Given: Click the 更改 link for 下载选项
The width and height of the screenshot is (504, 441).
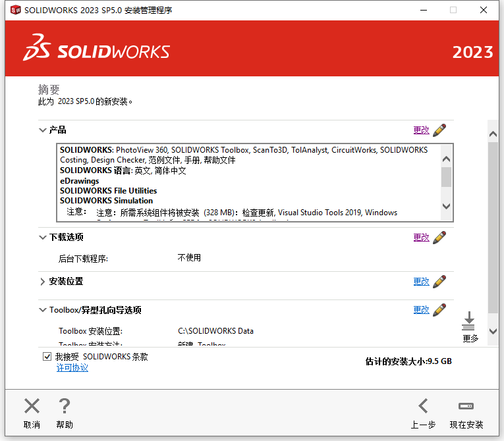Looking at the screenshot, I should pos(421,238).
